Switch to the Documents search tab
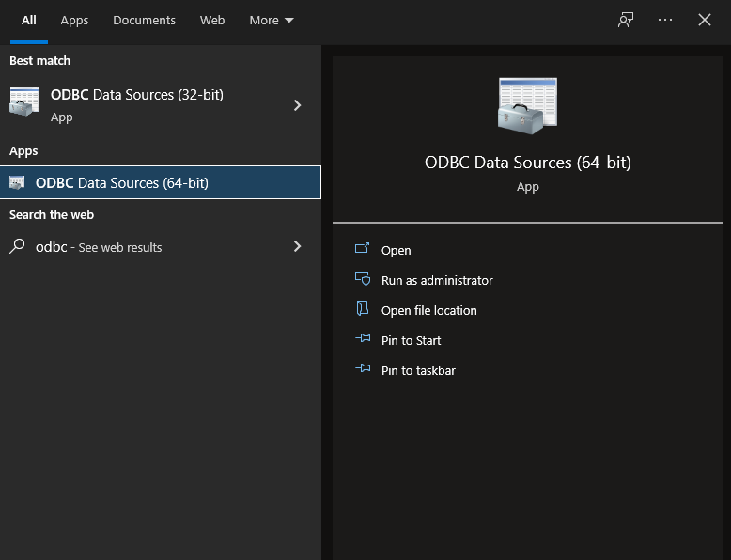This screenshot has height=560, width=731. click(144, 20)
